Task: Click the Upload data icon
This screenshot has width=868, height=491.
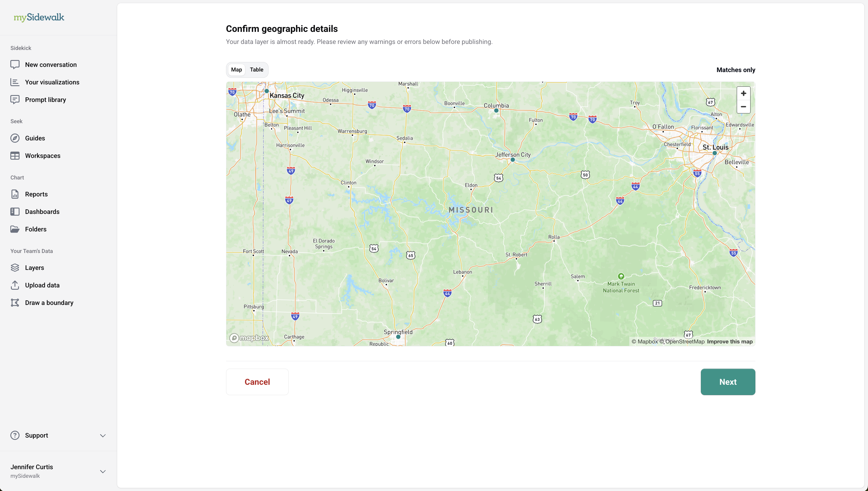Action: pos(15,285)
